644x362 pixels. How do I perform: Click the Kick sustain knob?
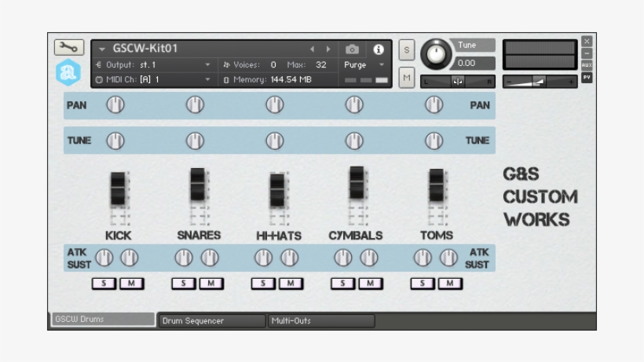[x=130, y=258]
